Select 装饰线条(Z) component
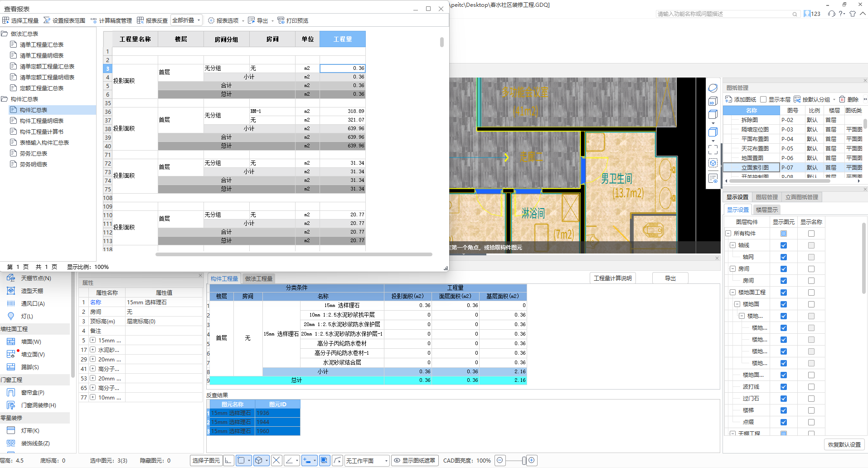 [35, 443]
